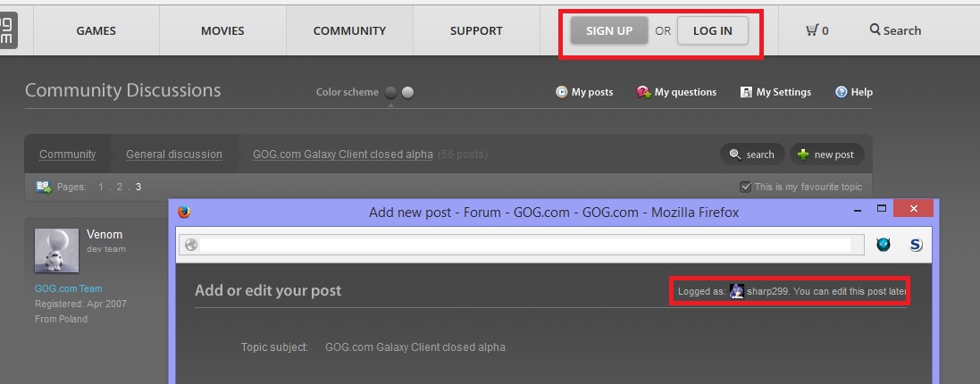Image resolution: width=980 pixels, height=384 pixels.
Task: Close the Add new post window
Action: 913,209
